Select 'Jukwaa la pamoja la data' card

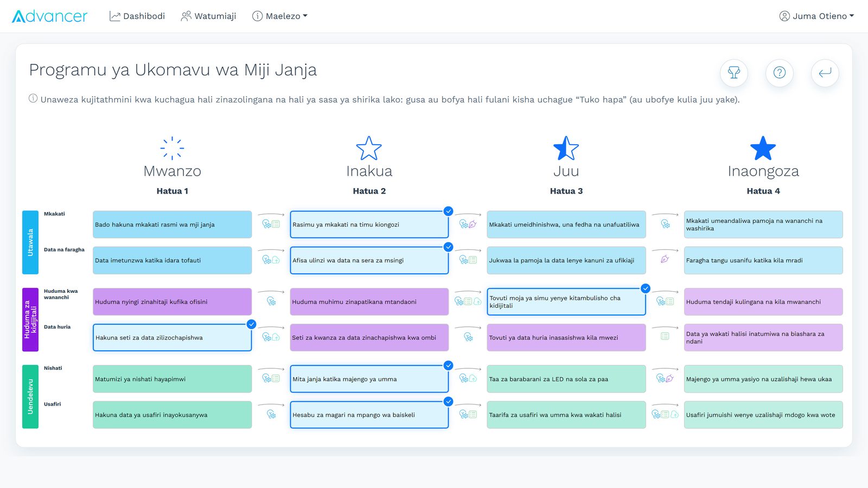[566, 260]
